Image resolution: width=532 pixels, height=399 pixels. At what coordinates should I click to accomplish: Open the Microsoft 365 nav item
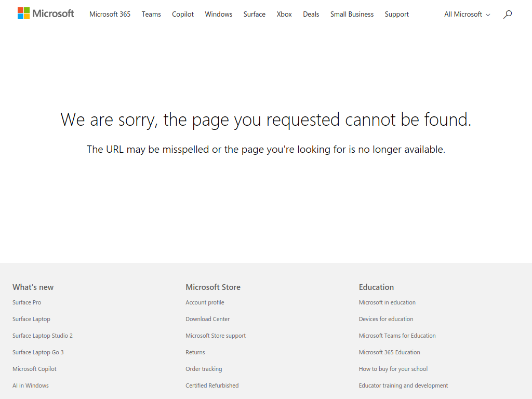(x=110, y=15)
